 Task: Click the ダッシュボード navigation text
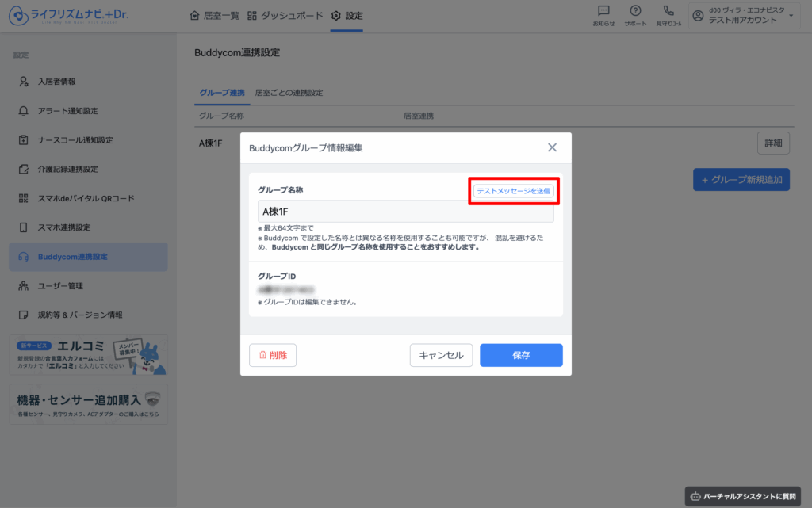tap(292, 16)
